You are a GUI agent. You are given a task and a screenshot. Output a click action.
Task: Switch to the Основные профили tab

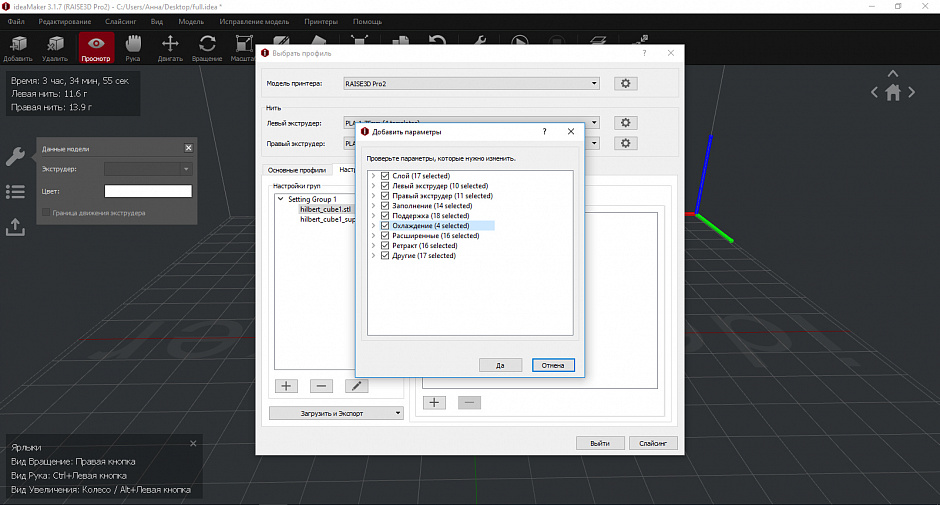297,170
